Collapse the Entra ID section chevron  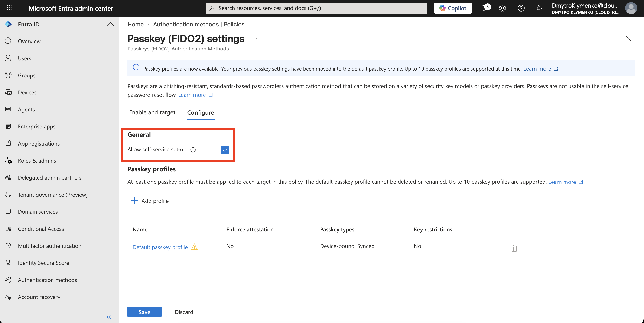[x=110, y=24]
